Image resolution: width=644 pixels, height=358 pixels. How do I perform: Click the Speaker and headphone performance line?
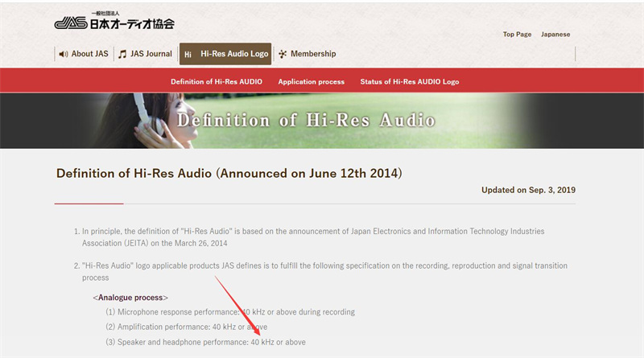(206, 342)
